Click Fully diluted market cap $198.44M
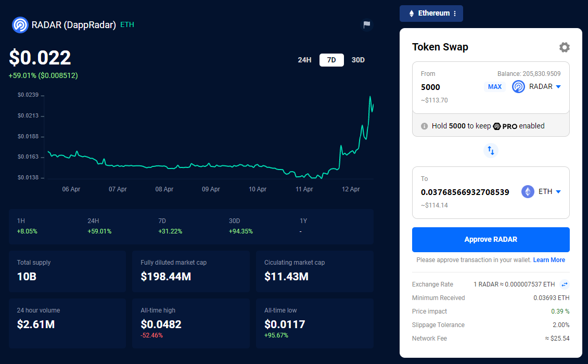 tap(166, 277)
